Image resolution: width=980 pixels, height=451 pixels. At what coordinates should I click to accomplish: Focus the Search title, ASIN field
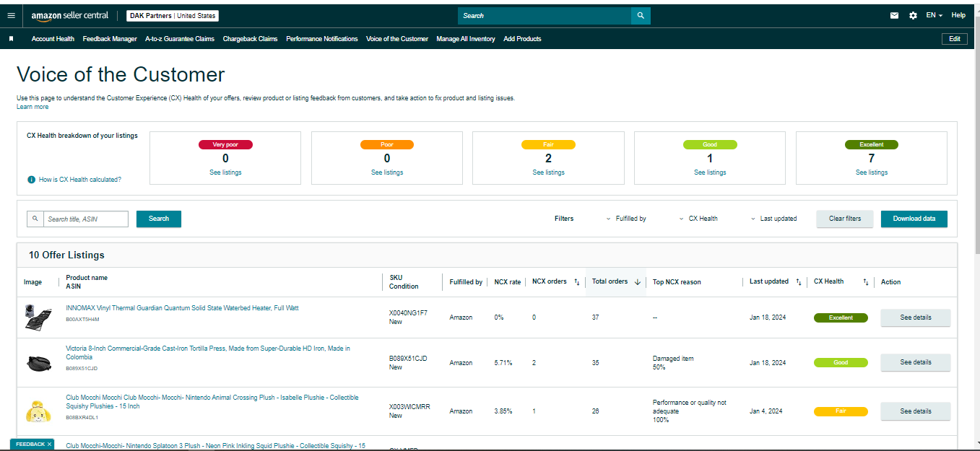click(x=86, y=219)
